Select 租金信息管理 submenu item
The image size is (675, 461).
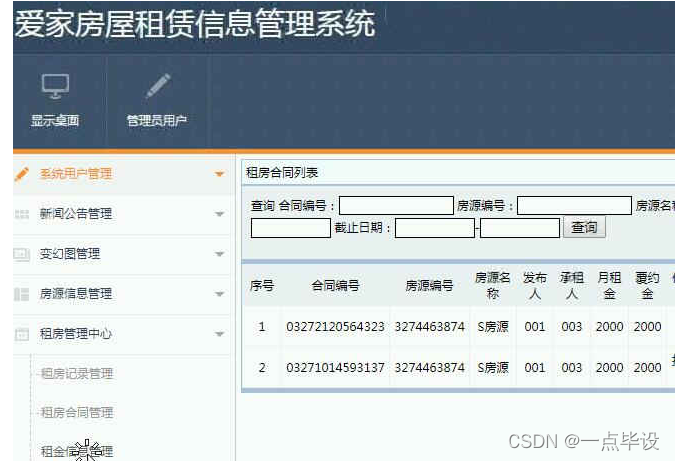tap(77, 451)
